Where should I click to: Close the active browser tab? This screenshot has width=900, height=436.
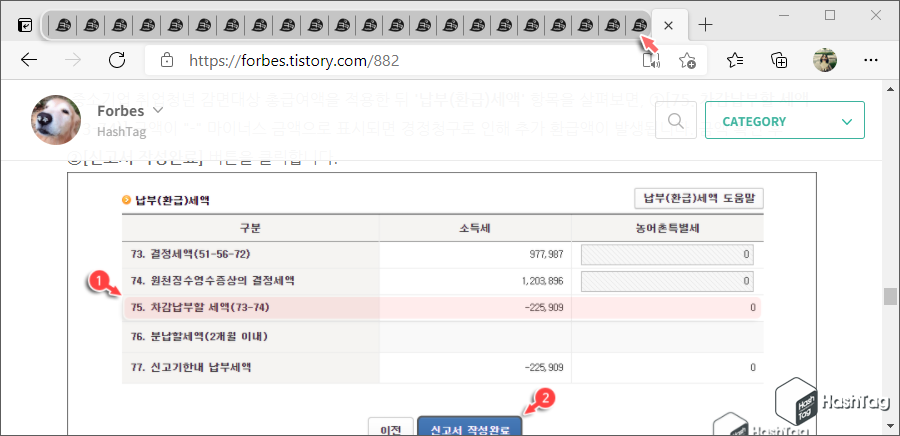(668, 25)
